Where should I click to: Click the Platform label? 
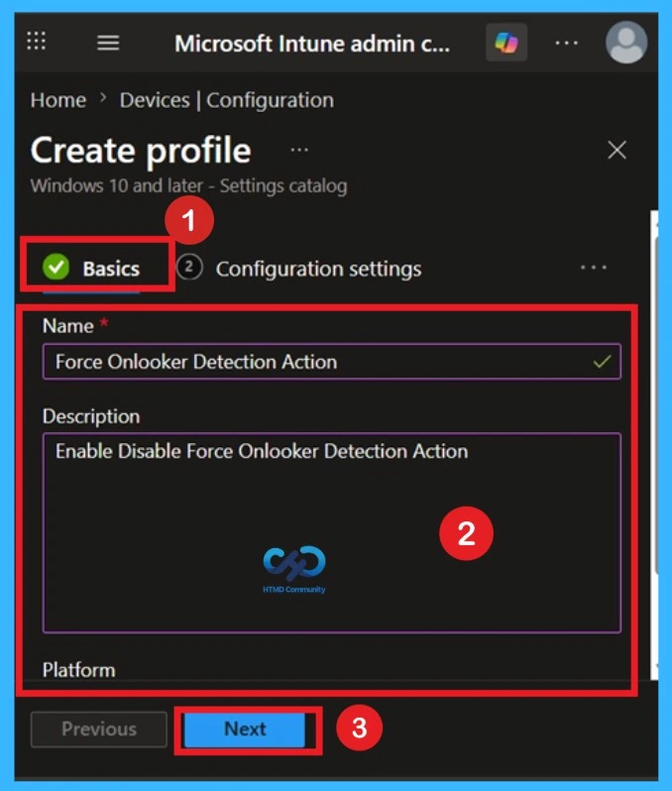pyautogui.click(x=78, y=670)
